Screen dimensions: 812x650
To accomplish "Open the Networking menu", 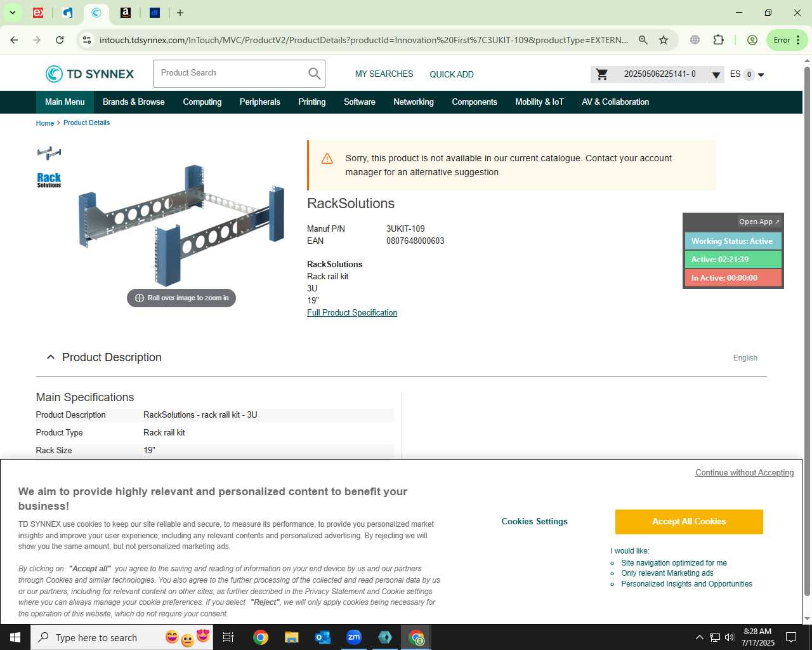I will pyautogui.click(x=414, y=102).
